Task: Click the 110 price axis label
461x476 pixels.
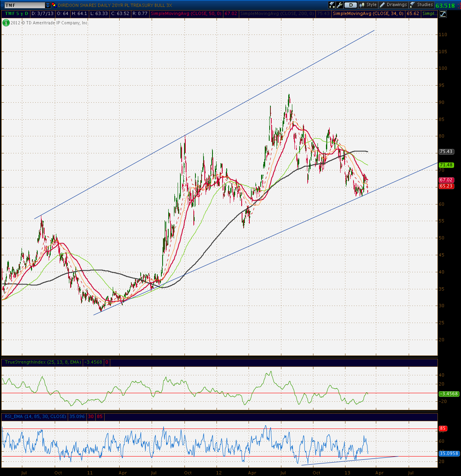Action: click(443, 34)
